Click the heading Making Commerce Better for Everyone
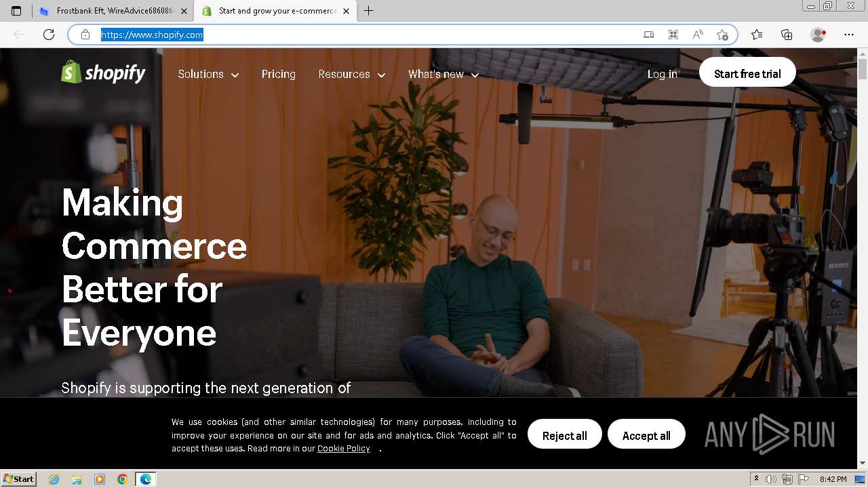The width and height of the screenshot is (868, 488). click(154, 267)
